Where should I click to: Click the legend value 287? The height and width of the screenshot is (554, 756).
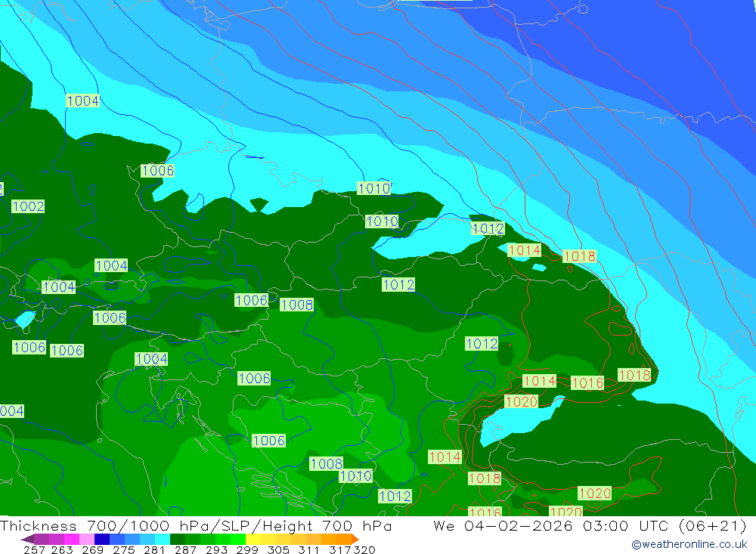(x=184, y=549)
